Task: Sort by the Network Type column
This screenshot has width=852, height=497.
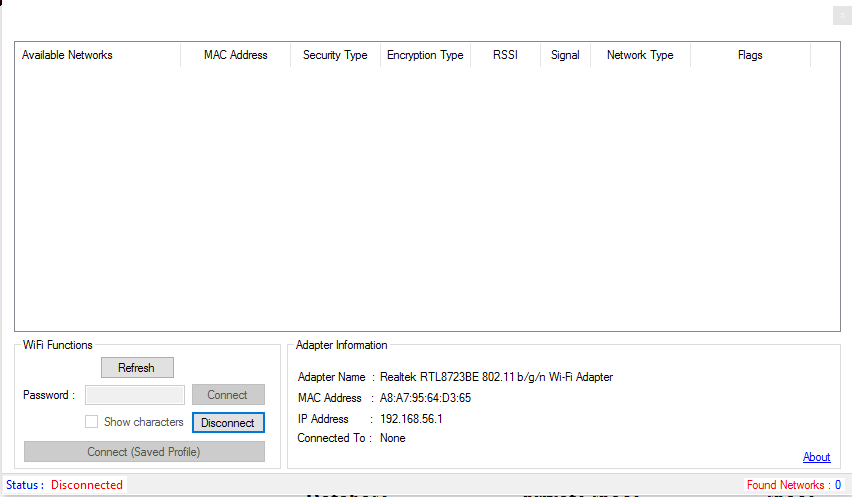Action: click(640, 56)
